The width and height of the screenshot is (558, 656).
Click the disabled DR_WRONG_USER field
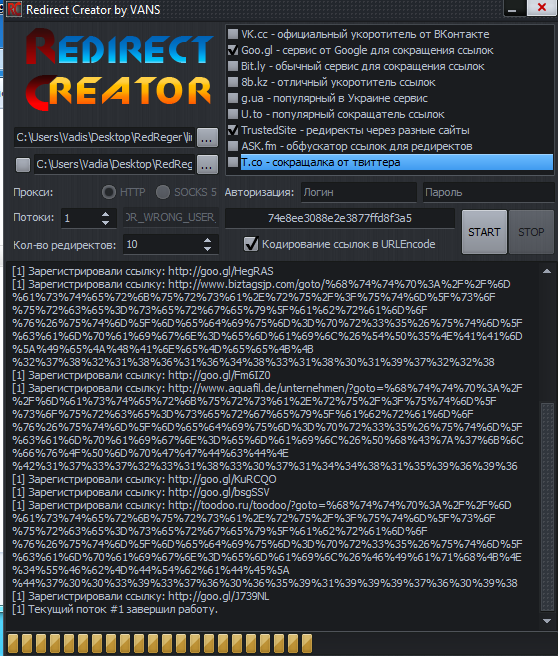tap(171, 218)
